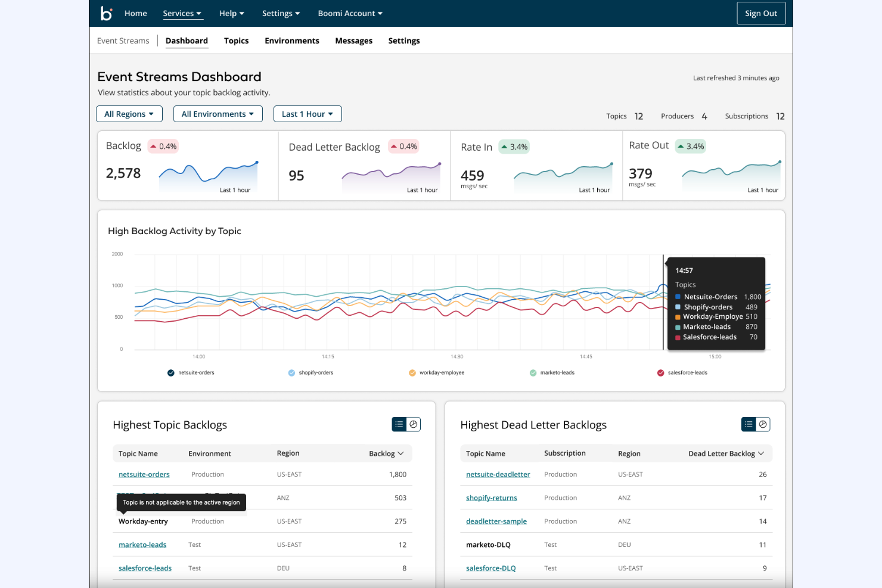Image resolution: width=882 pixels, height=588 pixels.
Task: Toggle netsuite-orders legend series
Action: tap(171, 373)
